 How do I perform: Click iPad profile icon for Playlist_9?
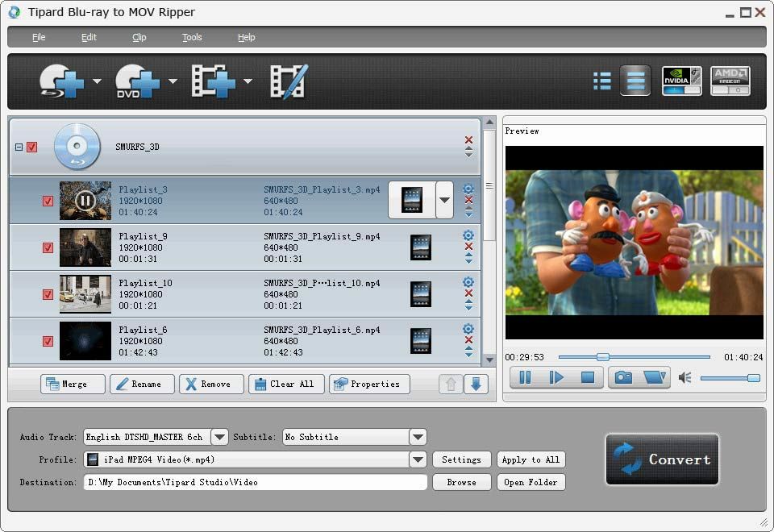421,247
